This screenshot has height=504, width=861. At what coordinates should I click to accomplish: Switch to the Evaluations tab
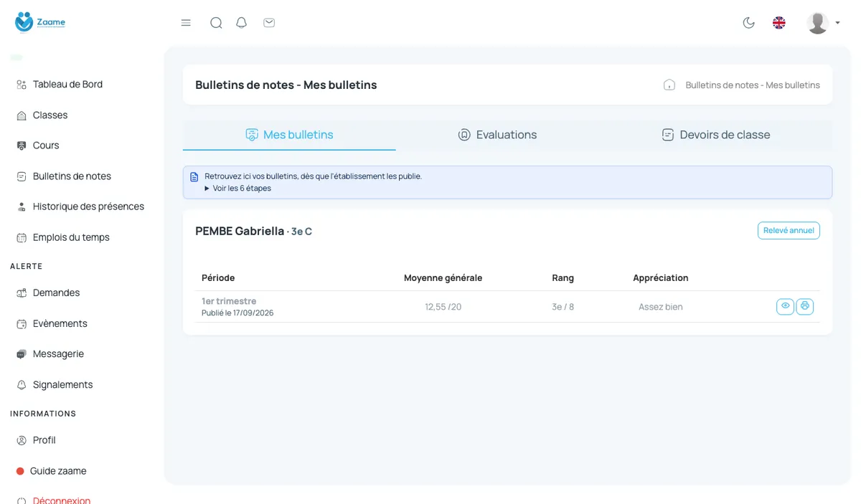coord(497,135)
